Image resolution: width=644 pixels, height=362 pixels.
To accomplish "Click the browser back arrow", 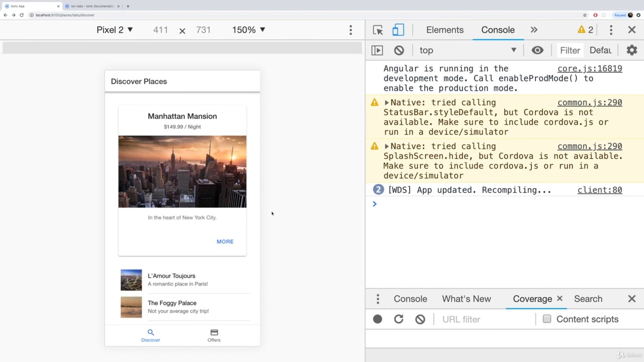I will (6, 15).
